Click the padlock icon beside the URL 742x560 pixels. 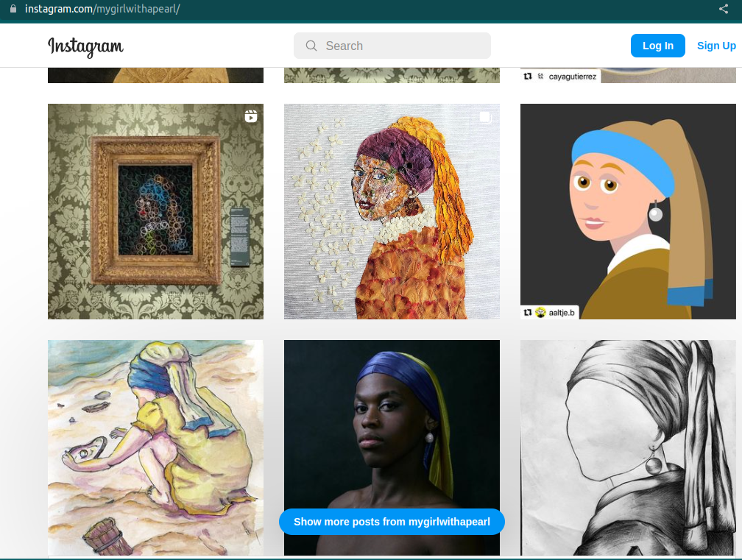[13, 9]
